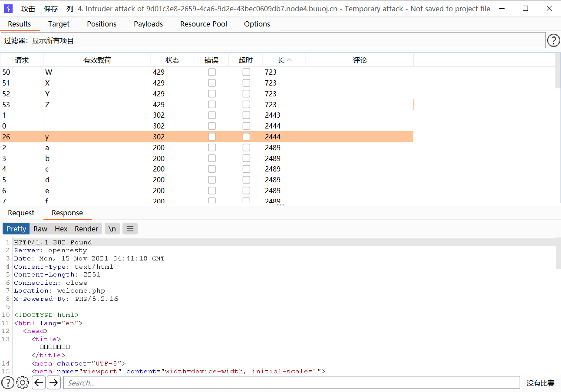Click the 没有比赛 match count label
561x392 pixels.
point(541,383)
